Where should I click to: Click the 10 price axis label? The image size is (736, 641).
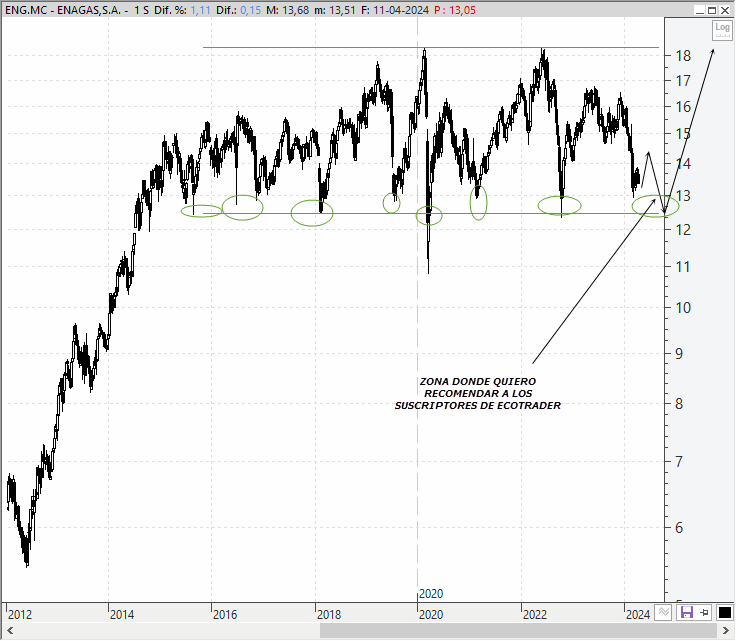(683, 308)
